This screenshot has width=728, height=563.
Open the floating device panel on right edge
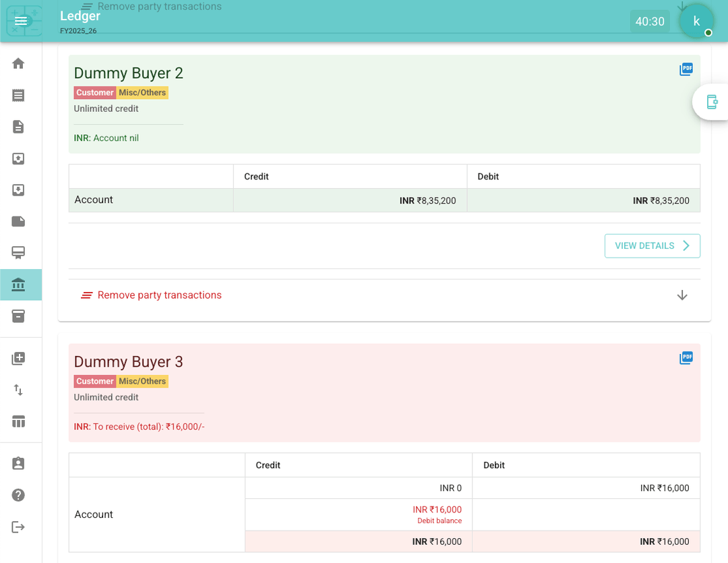(x=711, y=102)
